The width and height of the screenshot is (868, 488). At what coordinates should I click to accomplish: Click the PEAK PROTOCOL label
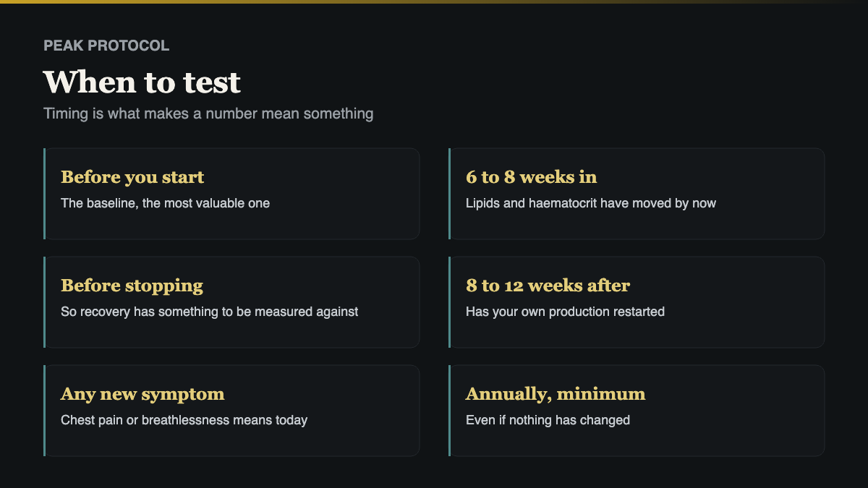coord(106,46)
